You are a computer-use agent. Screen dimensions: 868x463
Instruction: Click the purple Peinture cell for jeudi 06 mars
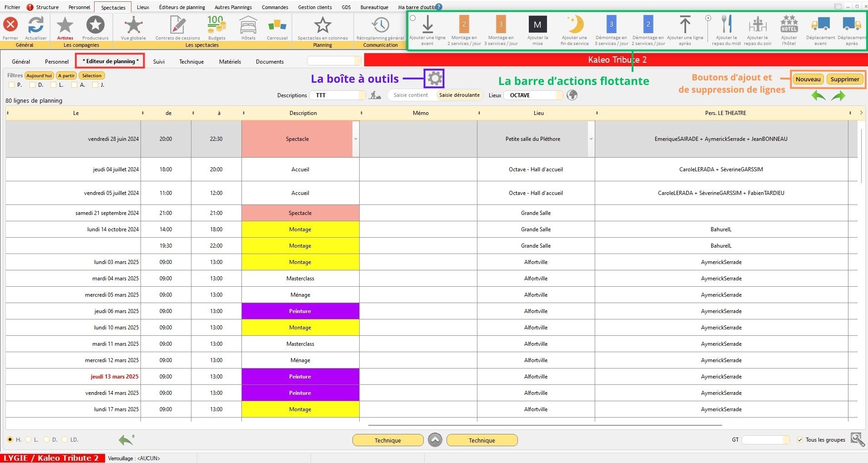click(300, 311)
